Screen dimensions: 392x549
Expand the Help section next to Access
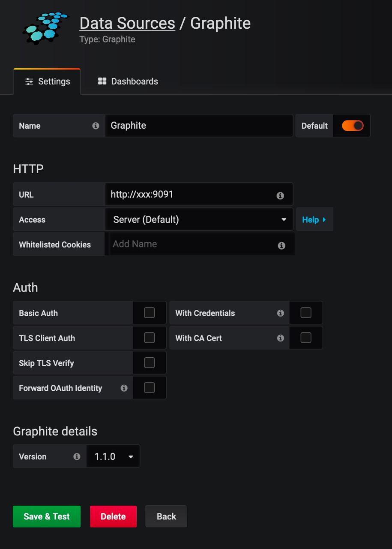pos(314,220)
